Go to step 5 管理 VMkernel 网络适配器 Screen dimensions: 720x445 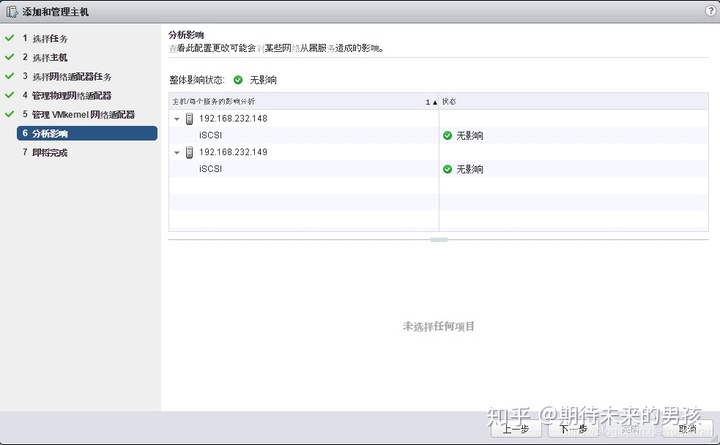pos(79,114)
